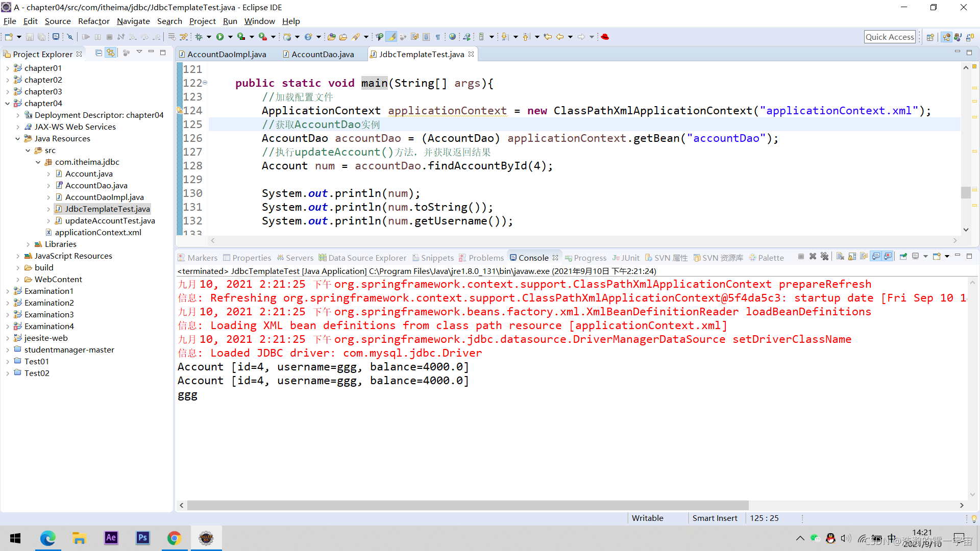
Task: Remove all terminated launches in console
Action: [x=824, y=257]
